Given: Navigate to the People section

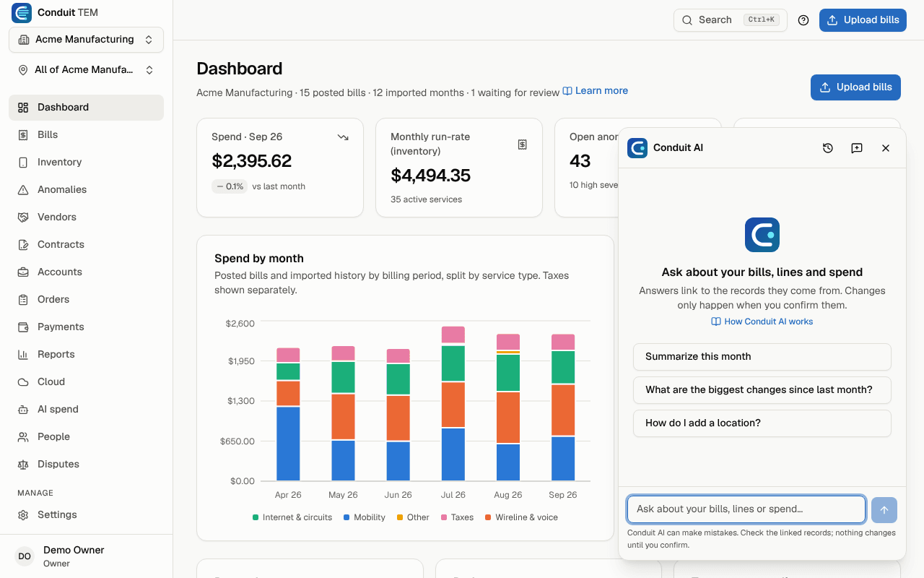Looking at the screenshot, I should 87,437.
